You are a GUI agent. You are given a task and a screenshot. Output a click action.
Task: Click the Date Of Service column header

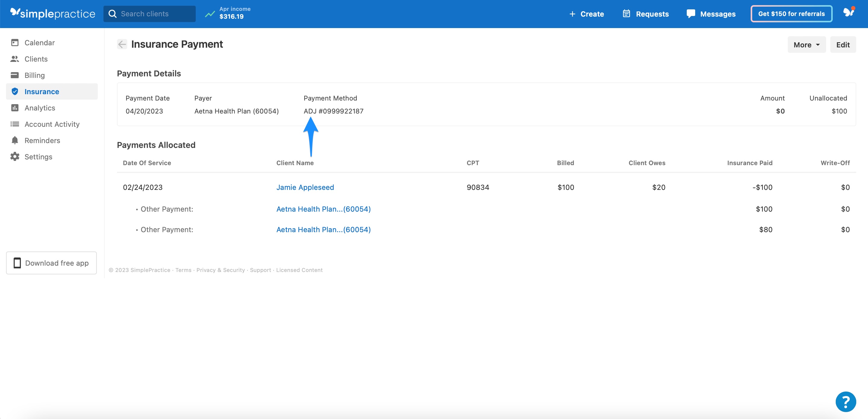click(147, 163)
